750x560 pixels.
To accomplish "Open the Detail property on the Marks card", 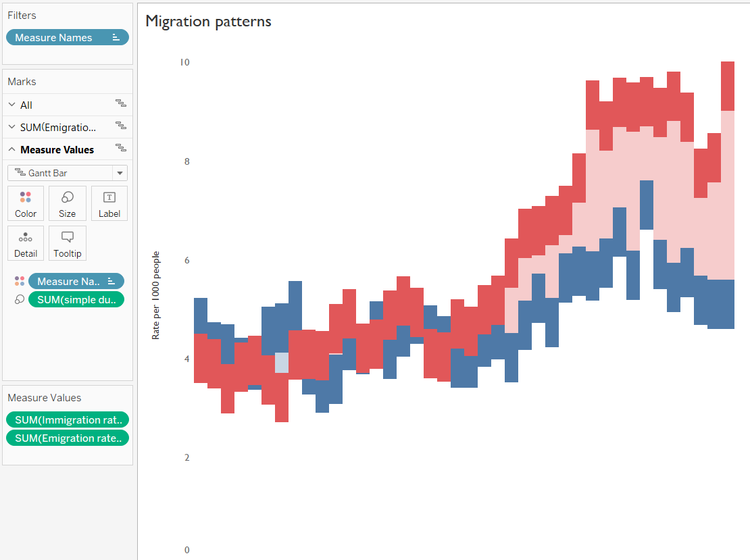I will [25, 243].
